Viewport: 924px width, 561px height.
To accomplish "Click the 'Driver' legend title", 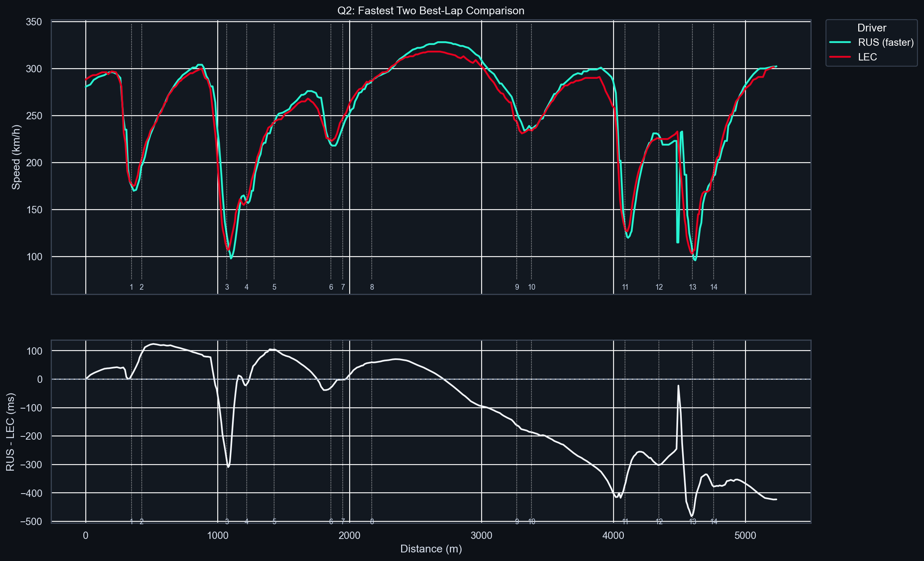I will point(871,28).
